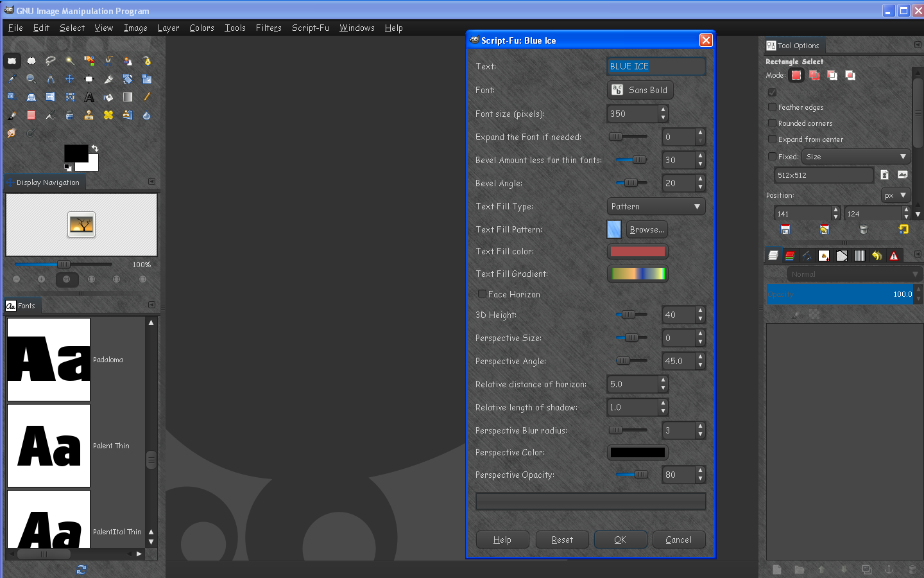This screenshot has width=924, height=578.
Task: Enable the Face Horizon checkbox
Action: tap(482, 294)
